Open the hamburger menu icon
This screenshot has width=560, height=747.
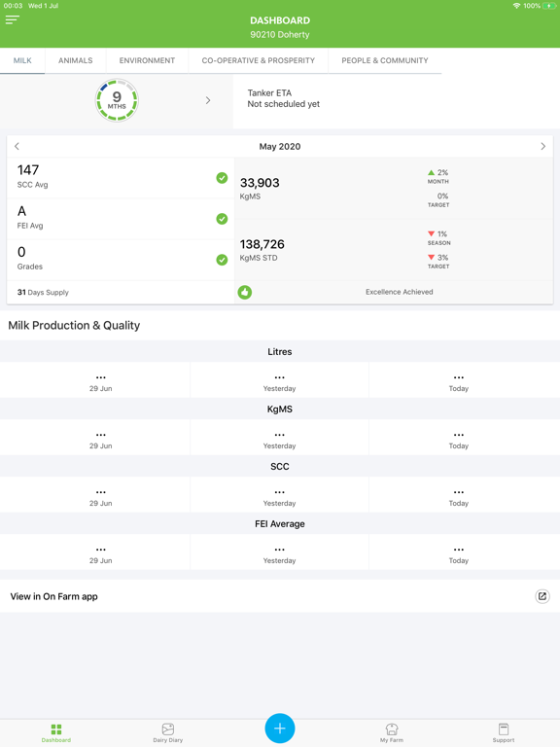tap(13, 19)
